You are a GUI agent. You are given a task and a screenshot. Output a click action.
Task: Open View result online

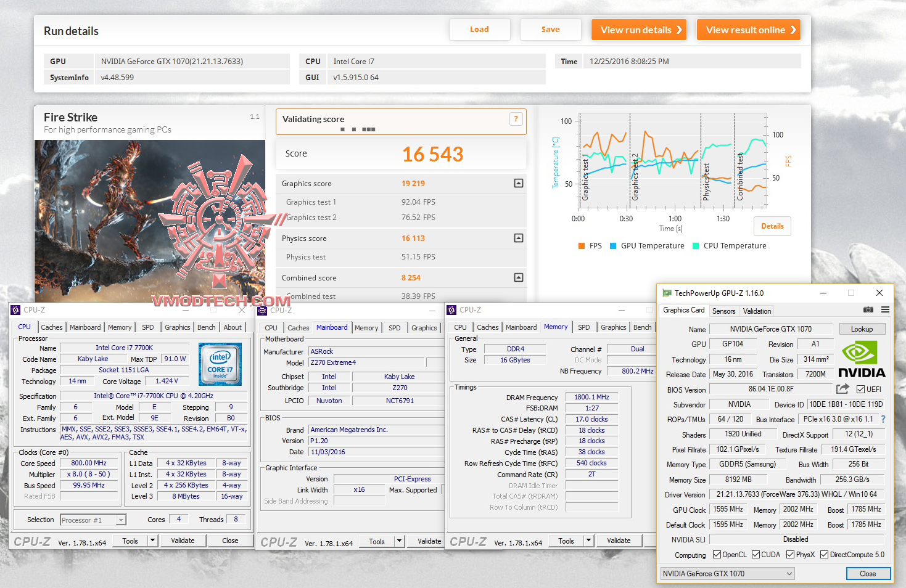748,30
